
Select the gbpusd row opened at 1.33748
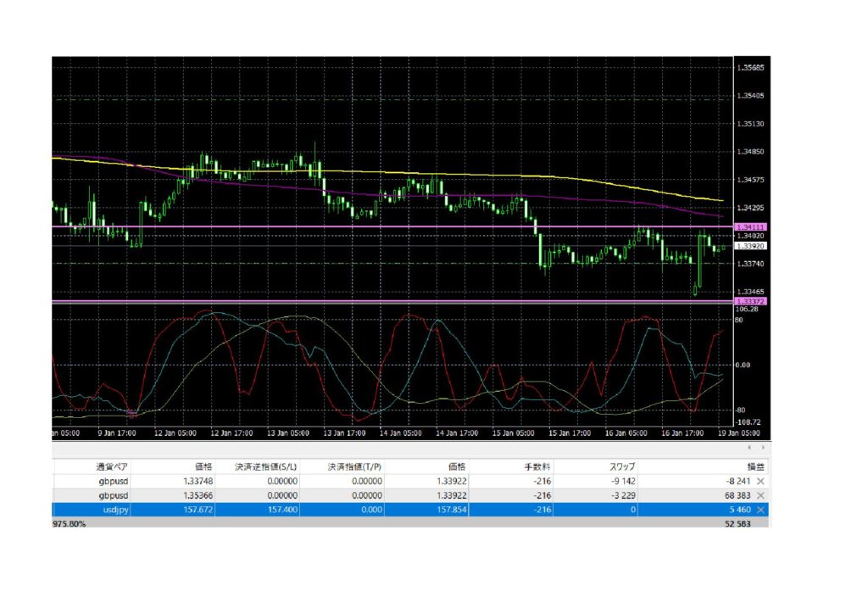(x=410, y=481)
